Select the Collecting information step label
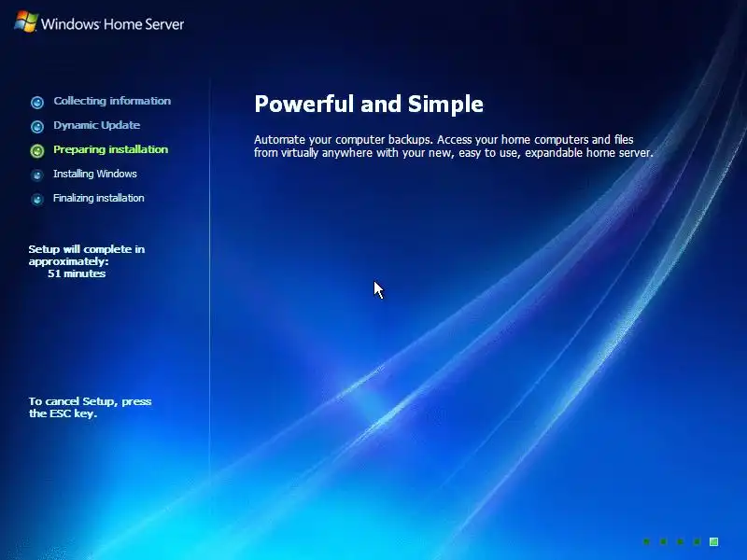Viewport: 747px width, 560px height. [112, 101]
